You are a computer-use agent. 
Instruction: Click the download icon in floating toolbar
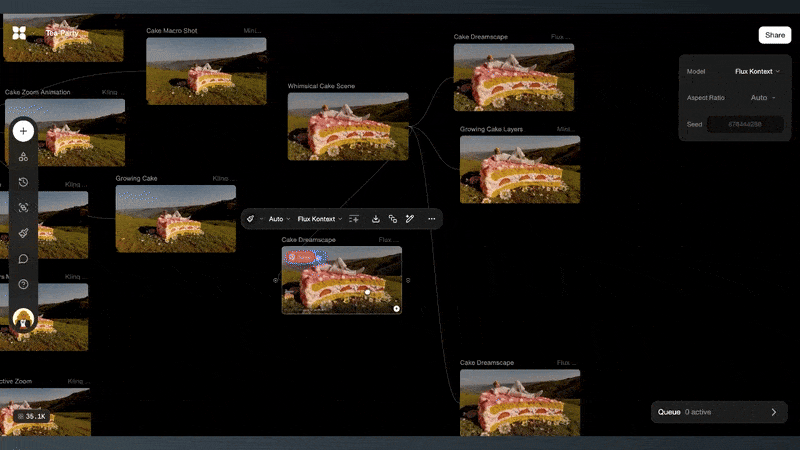tap(376, 219)
